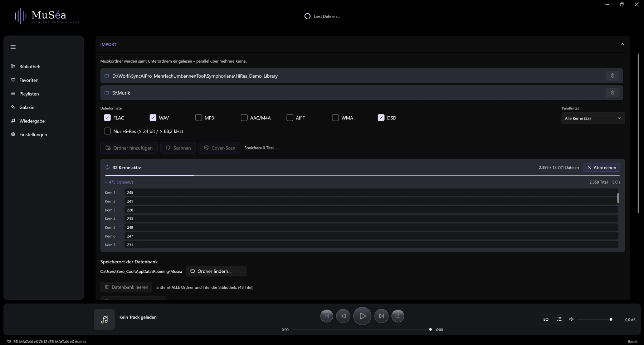Uncheck the DSD format checkbox
644x345 pixels.
click(x=381, y=118)
